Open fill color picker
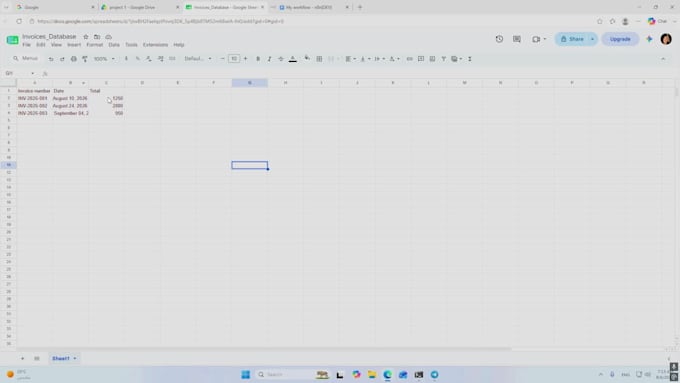The image size is (680, 383). (x=307, y=59)
